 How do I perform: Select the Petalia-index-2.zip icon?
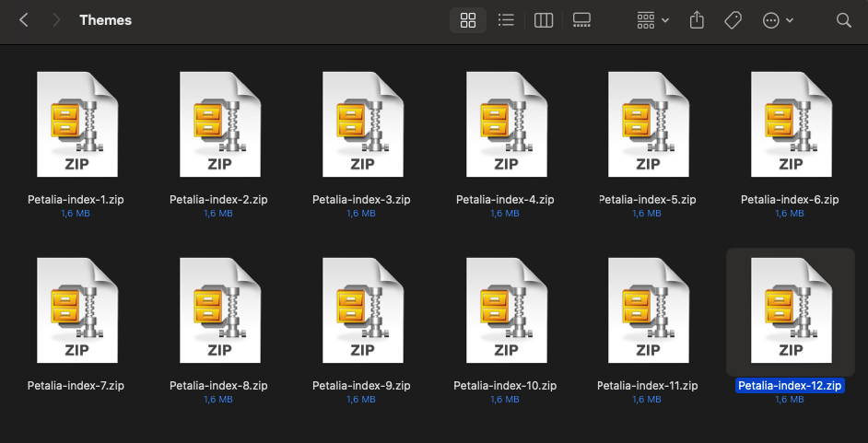click(x=220, y=124)
